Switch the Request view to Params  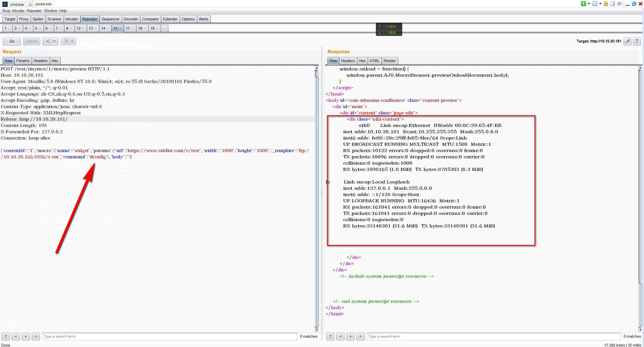coord(23,61)
